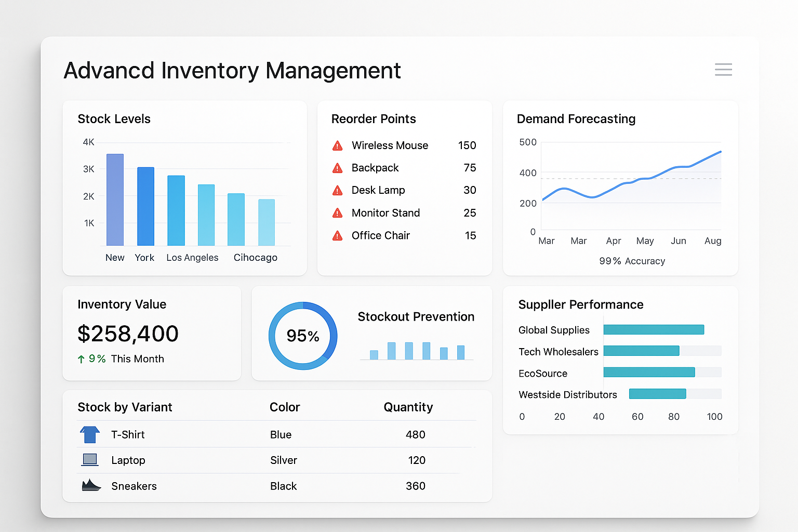Click the 95% Stockout Prevention donut
798x532 pixels.
(x=303, y=336)
